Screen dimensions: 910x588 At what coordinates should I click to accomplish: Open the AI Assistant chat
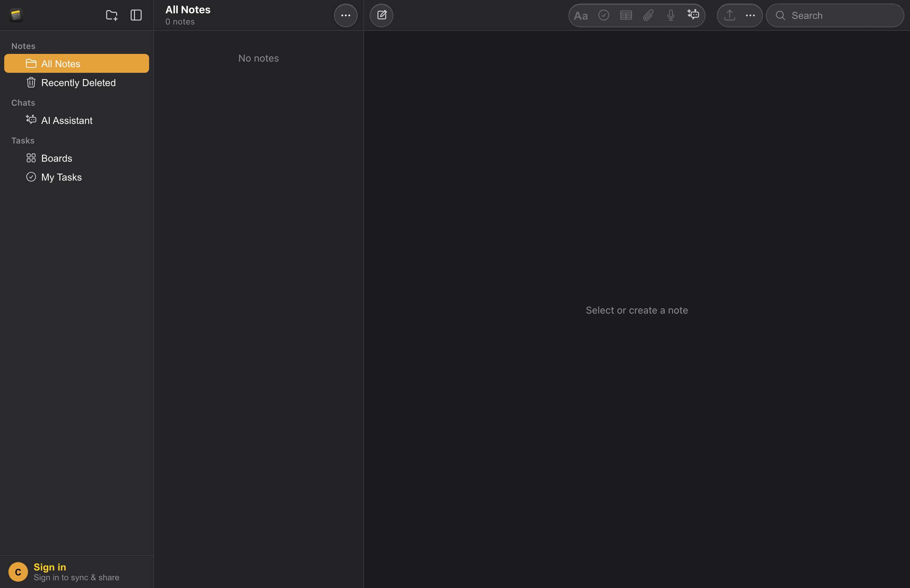point(76,120)
